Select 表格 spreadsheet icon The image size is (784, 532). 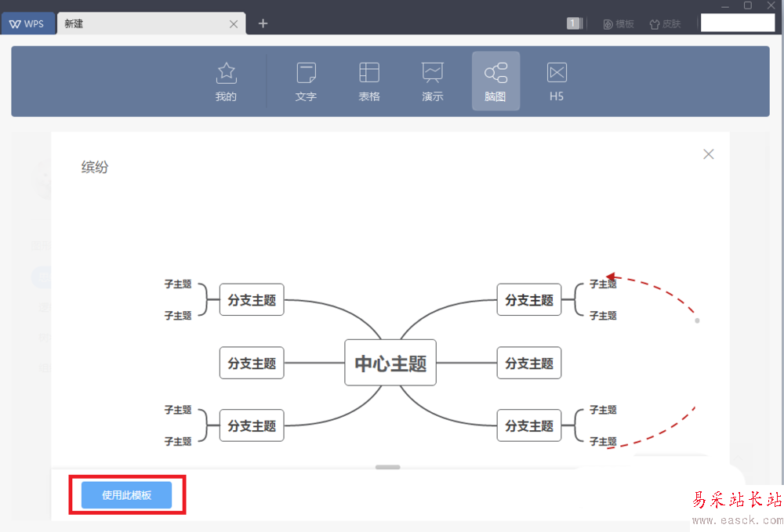coord(369,82)
